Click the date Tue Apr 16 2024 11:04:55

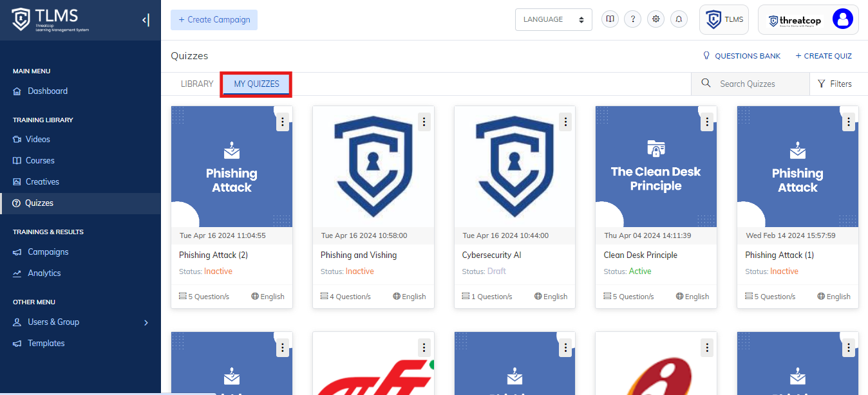click(223, 235)
